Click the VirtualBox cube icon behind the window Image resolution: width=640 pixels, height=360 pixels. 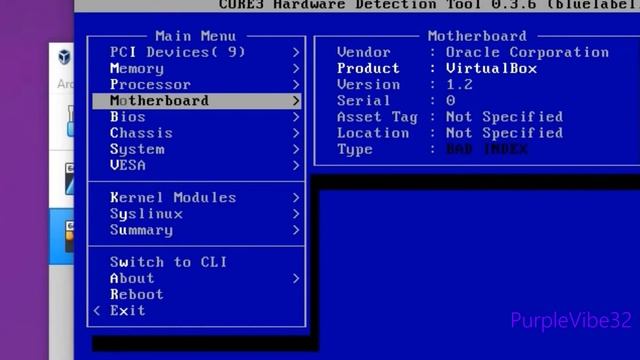(x=64, y=57)
